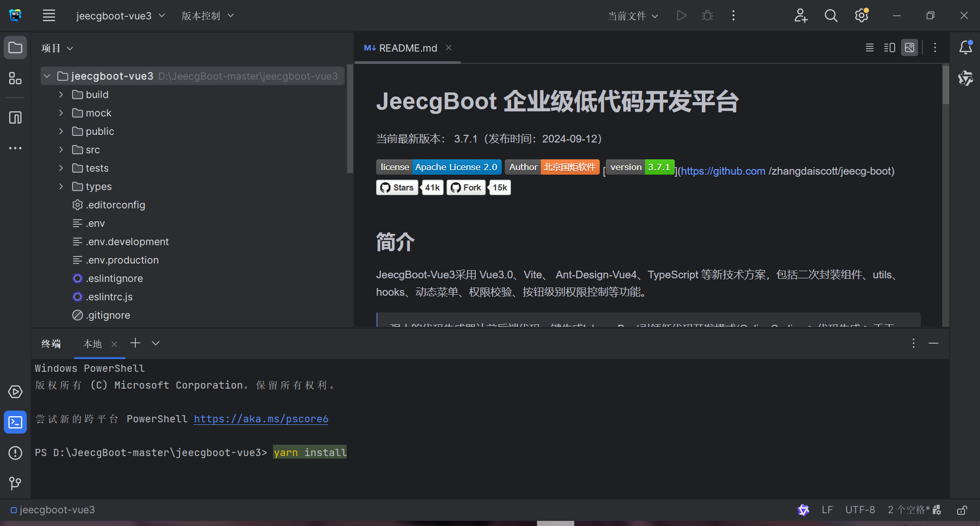This screenshot has height=526, width=980.
Task: Open the jeecgboot-vue3 project dropdown
Action: [120, 16]
